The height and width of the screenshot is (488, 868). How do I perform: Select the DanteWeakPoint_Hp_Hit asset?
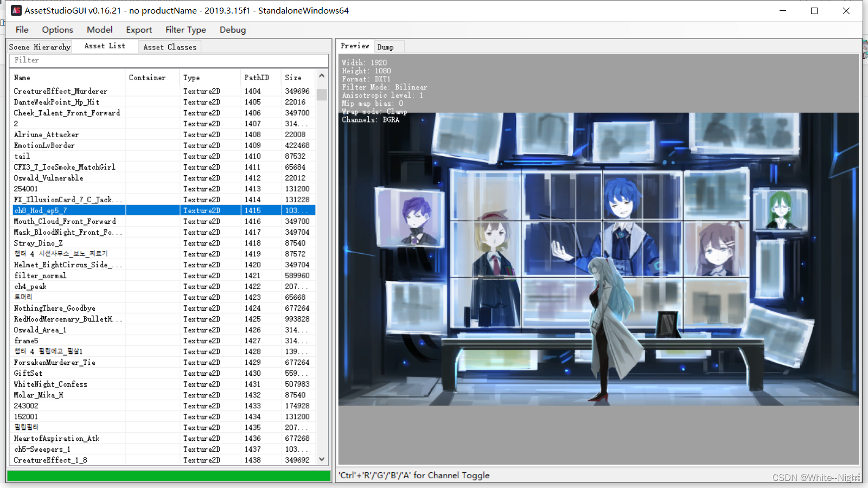[164, 102]
